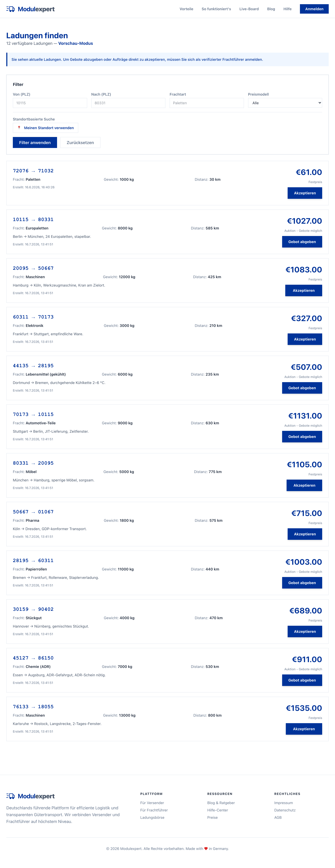Accept the 72076 to 71032 Paletten load

click(305, 193)
